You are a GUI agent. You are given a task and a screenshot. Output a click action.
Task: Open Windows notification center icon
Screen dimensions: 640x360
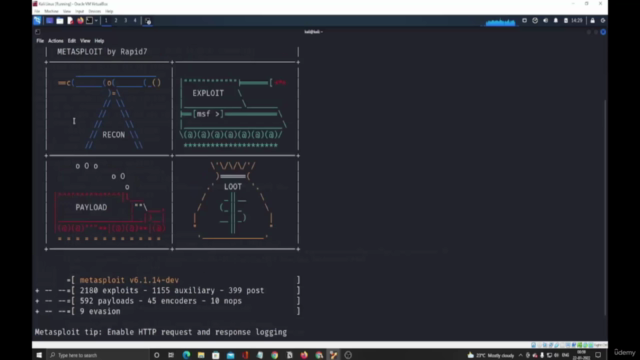(598, 355)
